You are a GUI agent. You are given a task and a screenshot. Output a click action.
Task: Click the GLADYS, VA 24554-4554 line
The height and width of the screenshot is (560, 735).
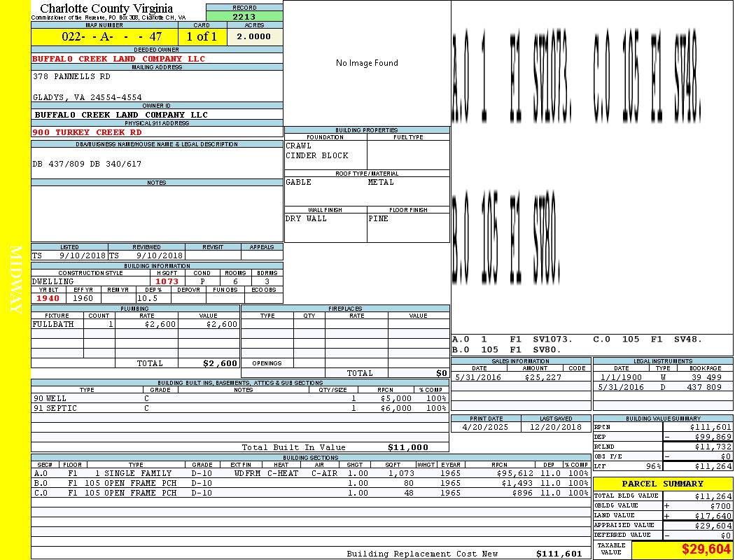pyautogui.click(x=87, y=97)
